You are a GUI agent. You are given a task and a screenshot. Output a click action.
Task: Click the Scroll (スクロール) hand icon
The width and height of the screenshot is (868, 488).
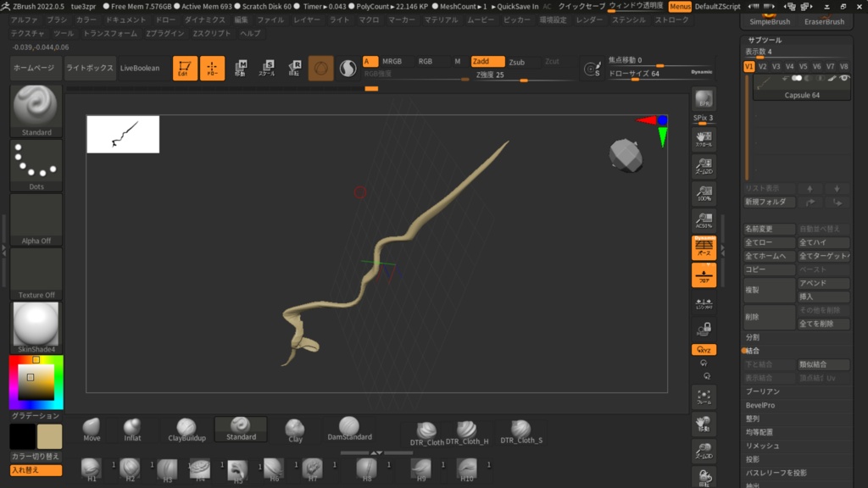click(704, 139)
